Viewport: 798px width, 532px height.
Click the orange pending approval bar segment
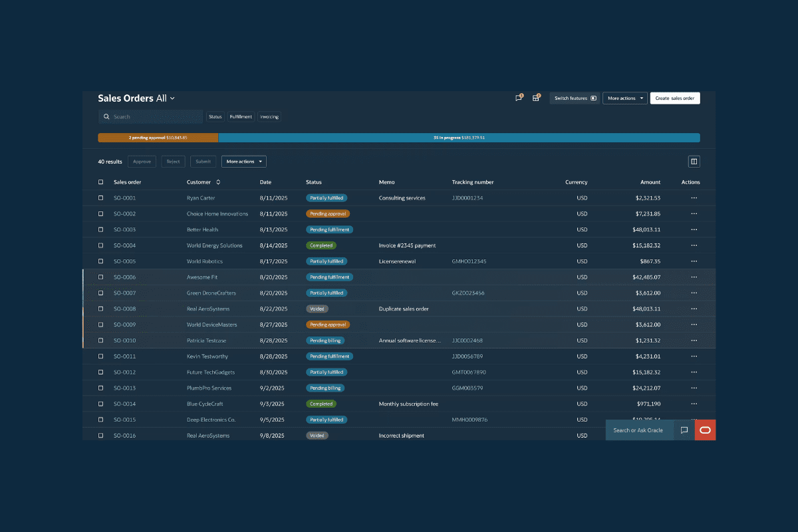[158, 138]
